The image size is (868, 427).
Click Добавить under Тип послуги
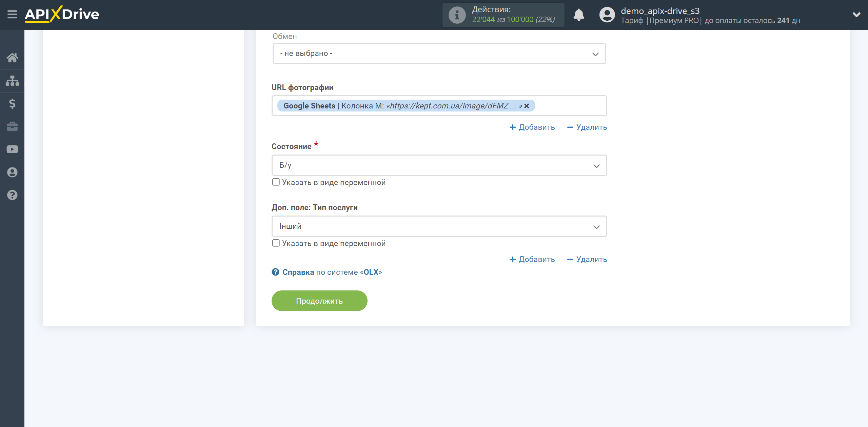point(532,259)
